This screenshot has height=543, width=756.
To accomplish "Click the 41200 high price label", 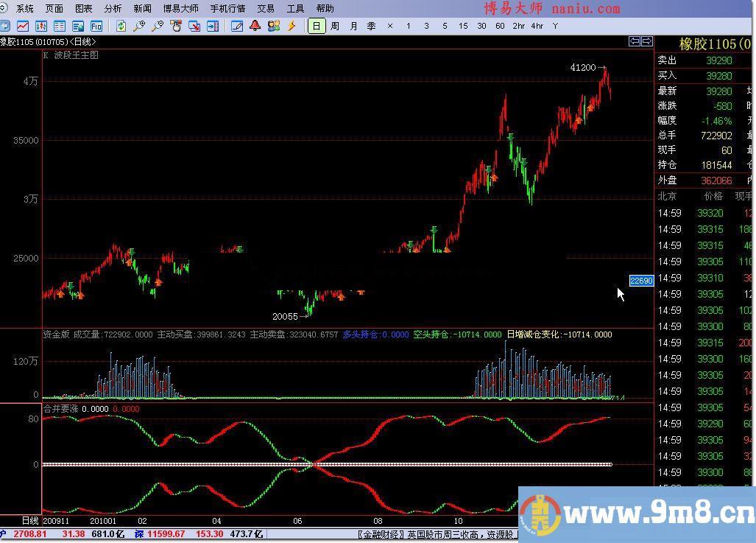I will tap(583, 68).
